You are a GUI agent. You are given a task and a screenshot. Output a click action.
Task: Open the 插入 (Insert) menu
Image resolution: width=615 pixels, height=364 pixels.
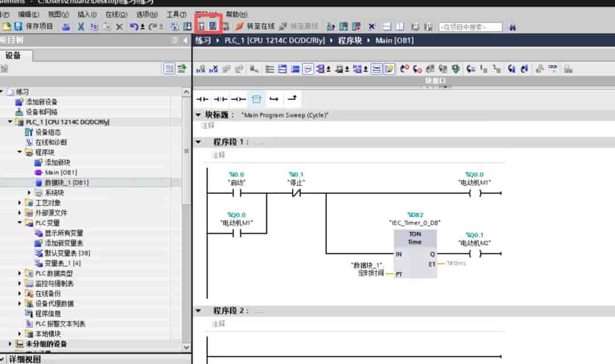(87, 14)
